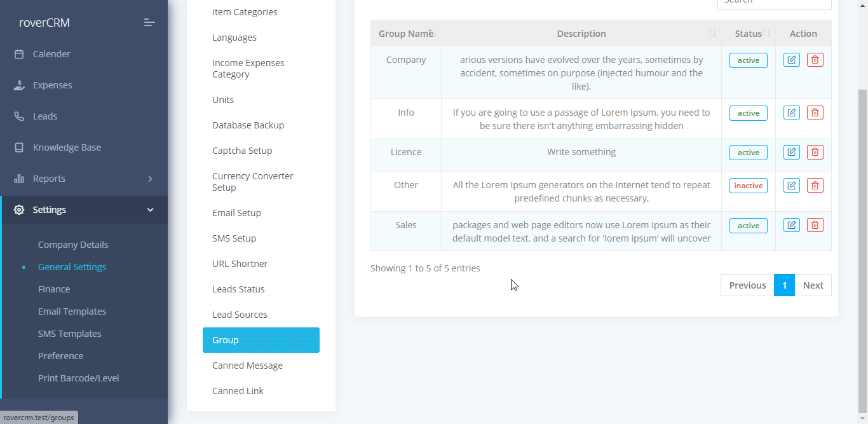Click the edit icon for Licence group
This screenshot has height=424, width=868.
click(791, 153)
